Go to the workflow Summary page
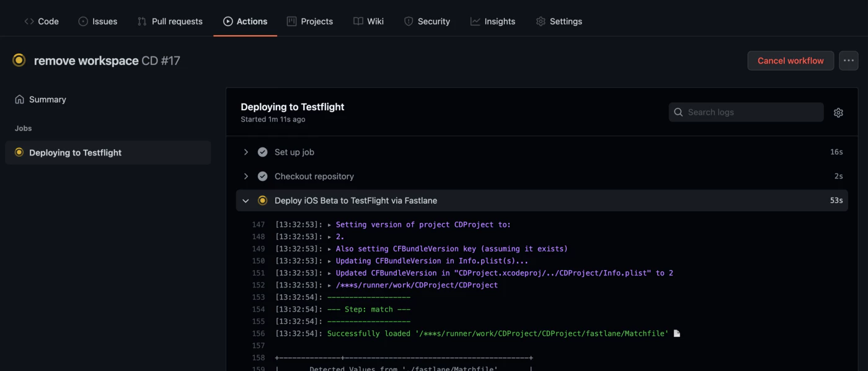This screenshot has height=371, width=868. pyautogui.click(x=46, y=99)
